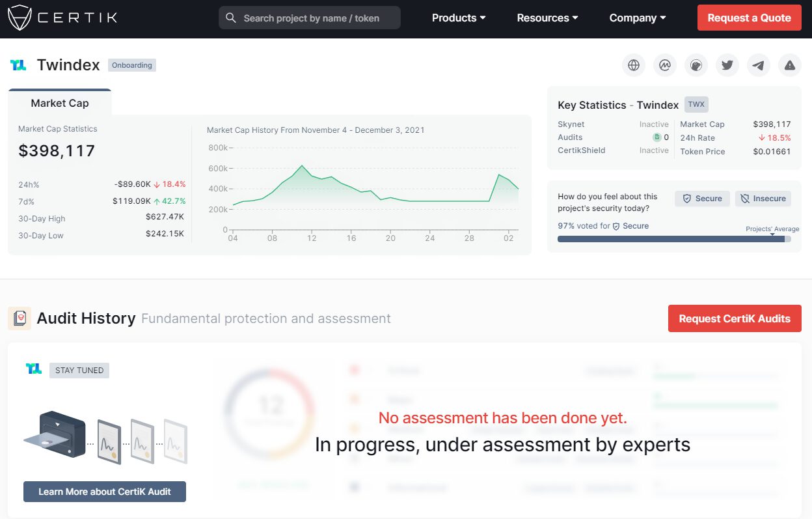Click the shield icon on Secure button
This screenshot has width=812, height=519.
point(686,199)
